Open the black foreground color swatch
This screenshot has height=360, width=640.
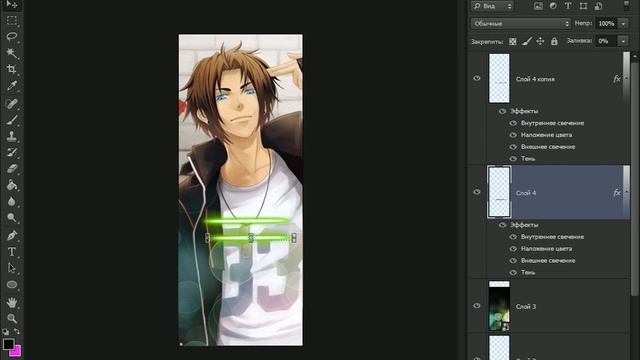8,343
